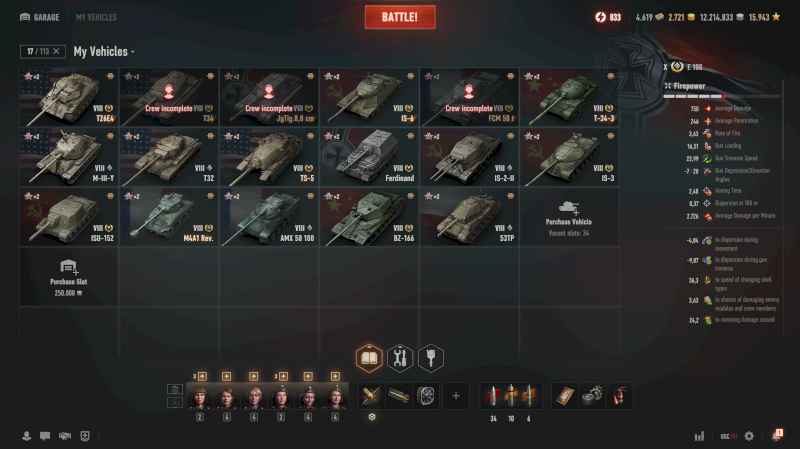800x449 pixels.
Task: Clear the 17/113 vehicle filter
Action: 56,51
